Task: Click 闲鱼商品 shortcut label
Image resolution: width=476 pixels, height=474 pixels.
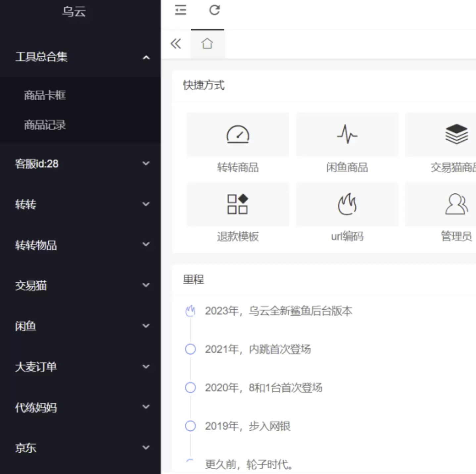Action: [347, 167]
